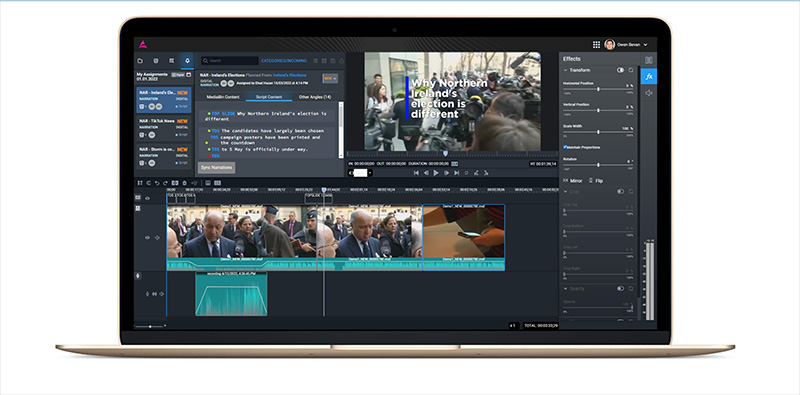Jump to end of the clip
The width and height of the screenshot is (800, 395).
(456, 173)
